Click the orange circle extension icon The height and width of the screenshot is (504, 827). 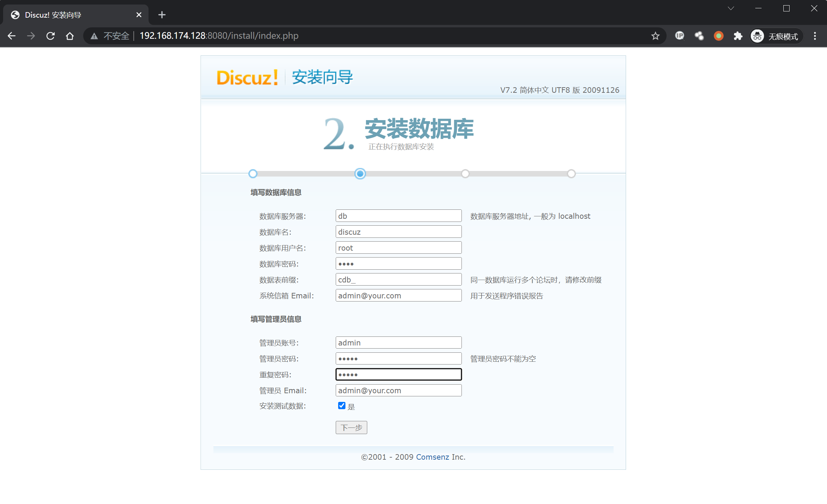coord(719,36)
